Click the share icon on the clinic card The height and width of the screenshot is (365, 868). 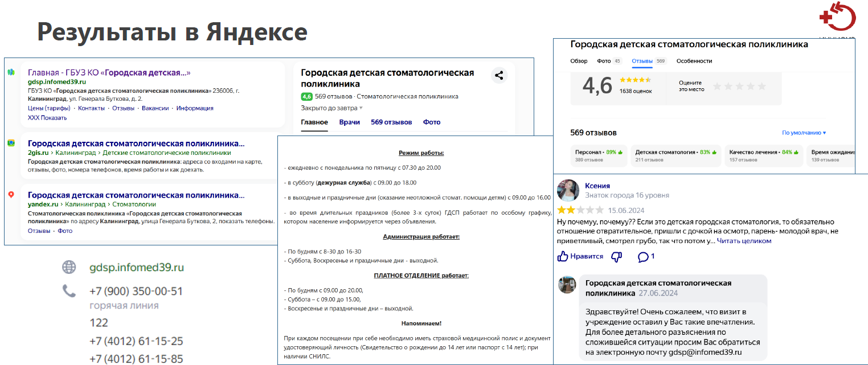tap(499, 75)
